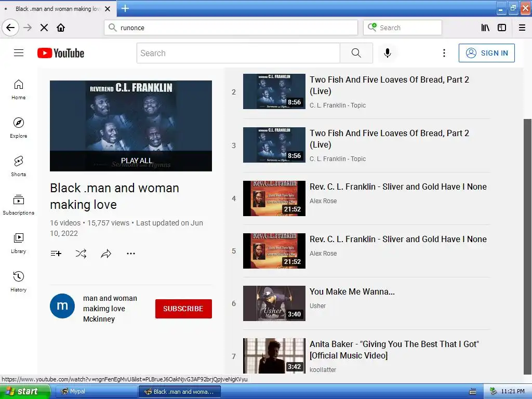Open Usher channel link
The image size is (532, 399).
[317, 306]
